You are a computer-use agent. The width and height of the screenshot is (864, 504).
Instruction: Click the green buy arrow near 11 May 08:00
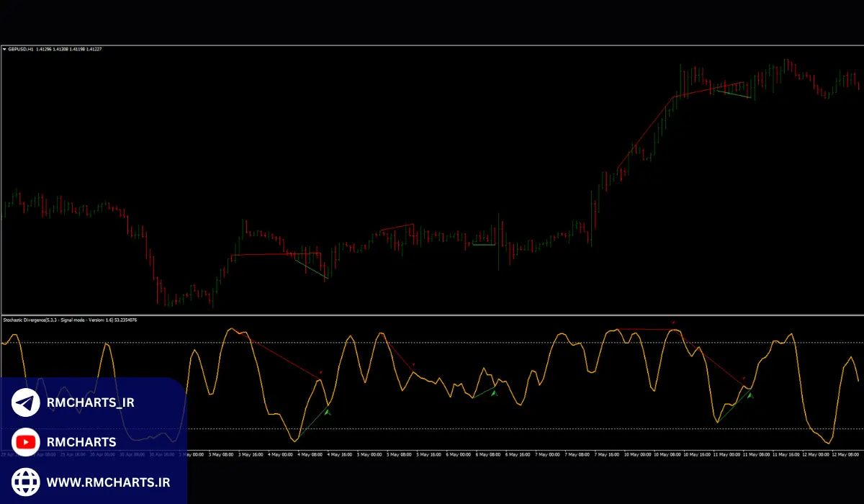point(750,395)
